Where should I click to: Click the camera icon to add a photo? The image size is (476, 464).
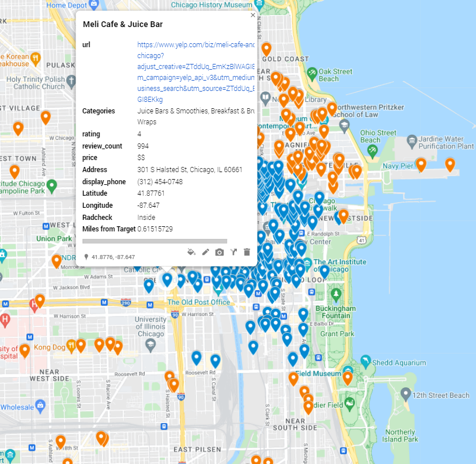(x=220, y=252)
